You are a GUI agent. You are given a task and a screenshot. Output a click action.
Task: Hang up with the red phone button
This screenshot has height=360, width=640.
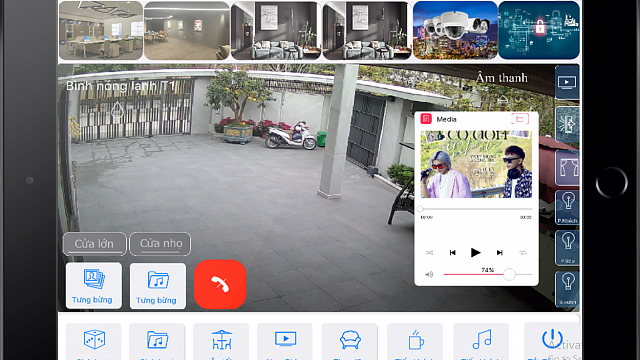click(220, 284)
